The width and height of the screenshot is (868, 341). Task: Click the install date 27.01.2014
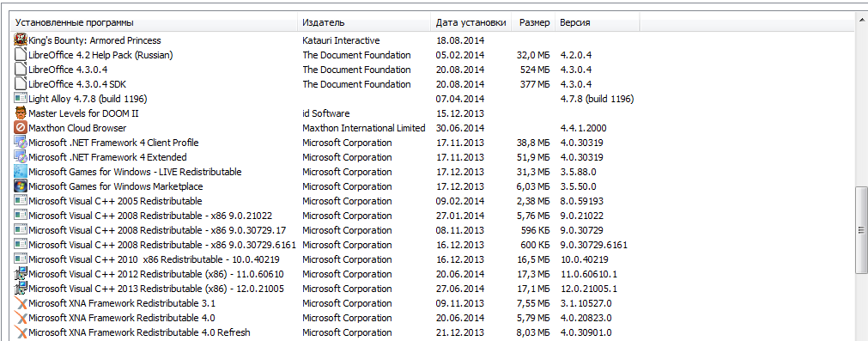460,216
